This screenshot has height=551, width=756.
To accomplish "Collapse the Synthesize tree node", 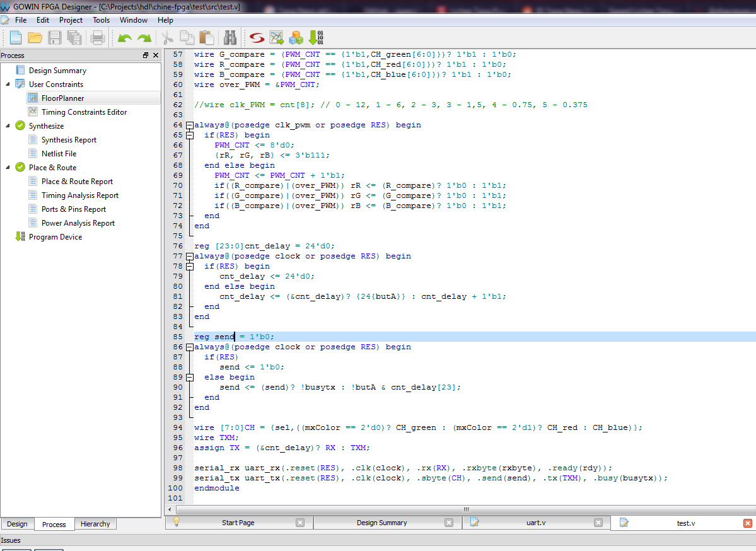I will [8, 126].
